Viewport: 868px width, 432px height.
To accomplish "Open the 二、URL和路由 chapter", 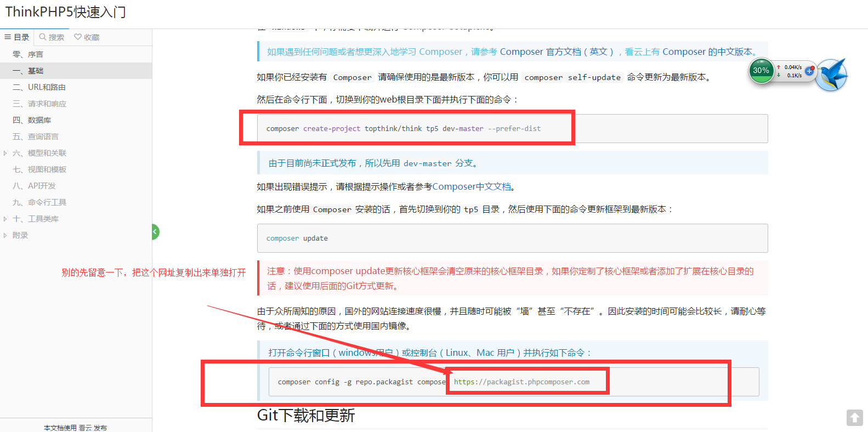I will coord(76,87).
